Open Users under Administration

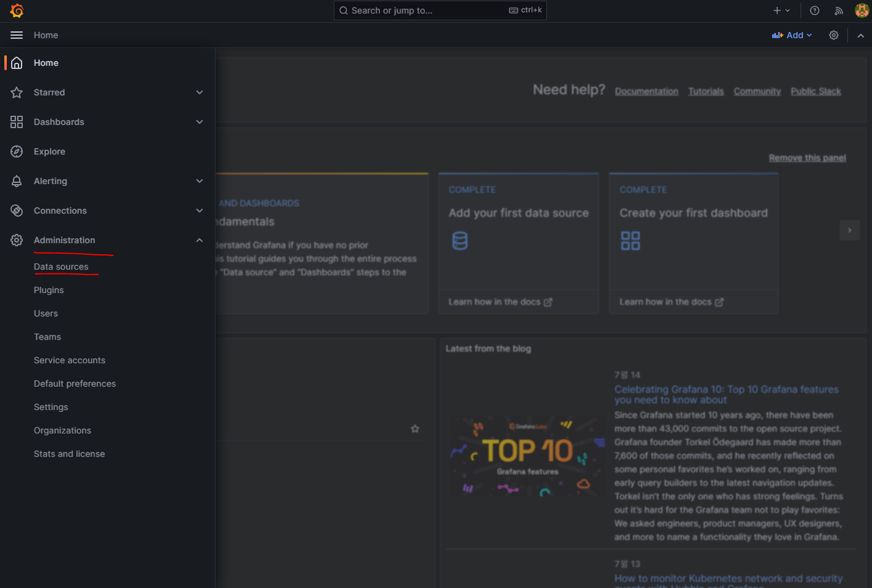tap(46, 313)
